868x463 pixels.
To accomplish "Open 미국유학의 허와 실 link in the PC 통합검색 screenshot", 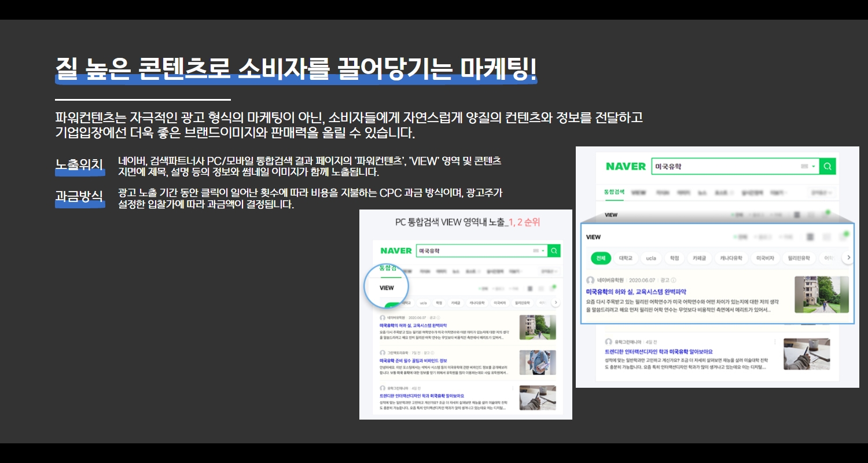I will 413,326.
